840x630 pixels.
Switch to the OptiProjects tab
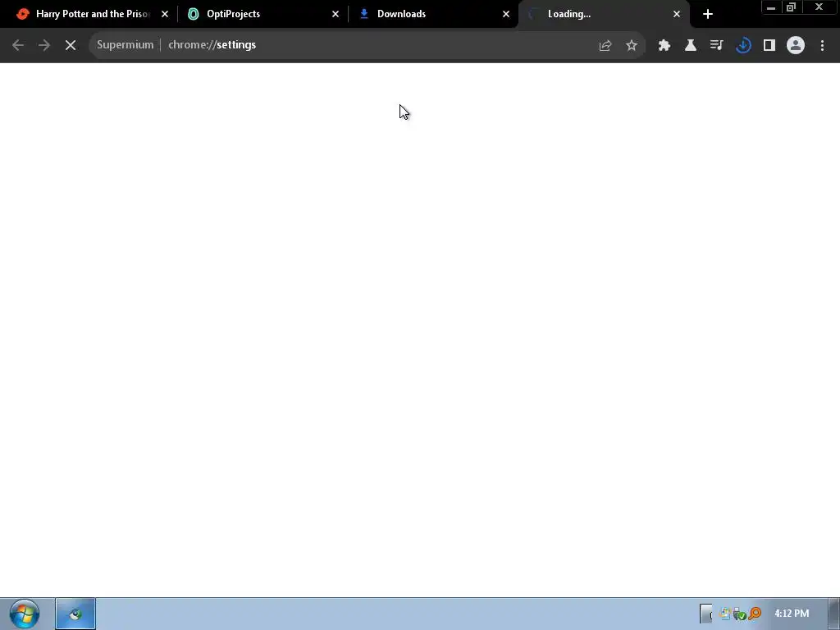262,14
